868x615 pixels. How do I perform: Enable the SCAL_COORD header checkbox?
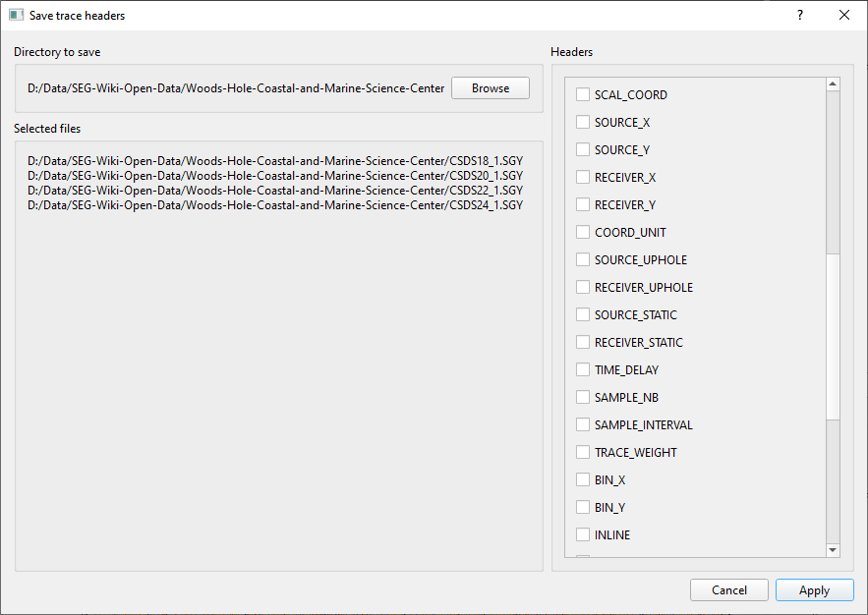[x=583, y=95]
